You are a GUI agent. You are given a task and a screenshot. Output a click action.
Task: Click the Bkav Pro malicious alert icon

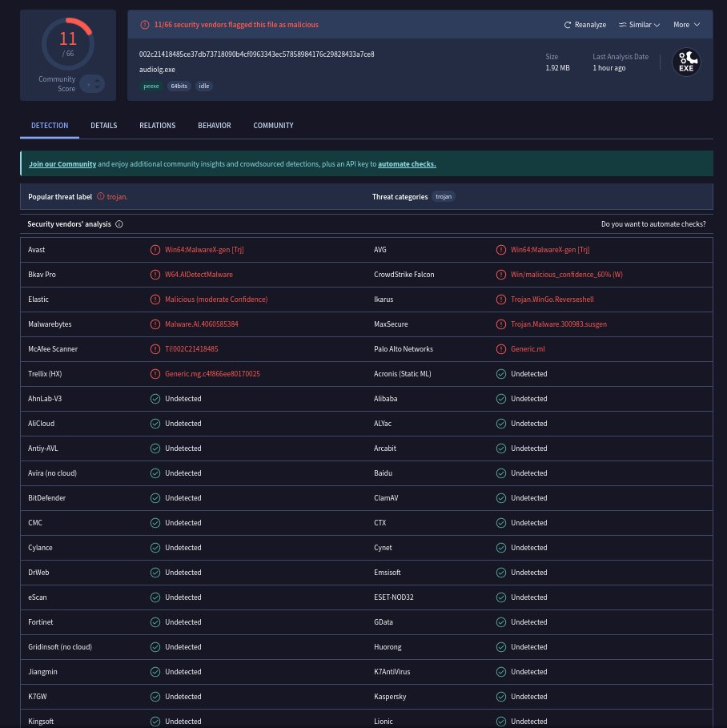pyautogui.click(x=155, y=275)
